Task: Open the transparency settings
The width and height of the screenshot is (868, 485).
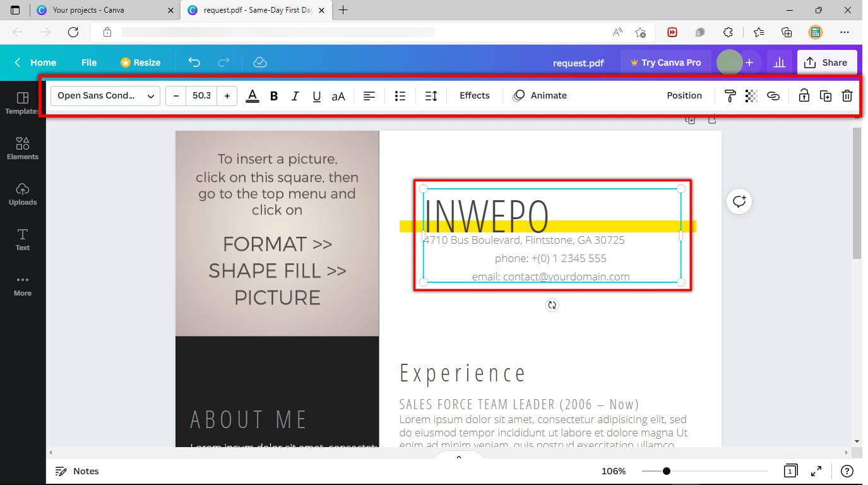Action: tap(751, 95)
